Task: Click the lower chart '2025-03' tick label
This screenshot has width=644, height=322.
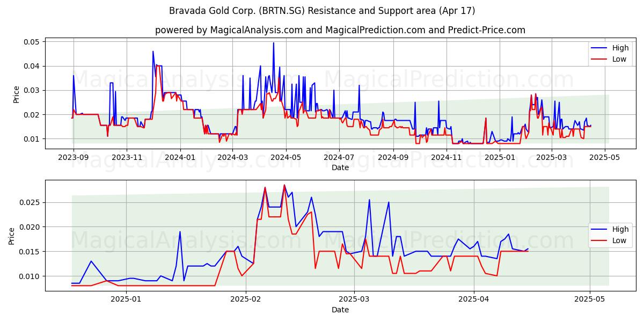Action: [355, 299]
